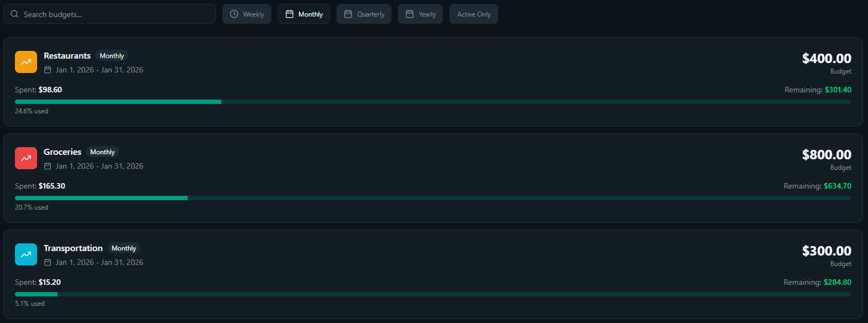
Task: Click calendar icon beside Groceries date range
Action: [x=48, y=166]
